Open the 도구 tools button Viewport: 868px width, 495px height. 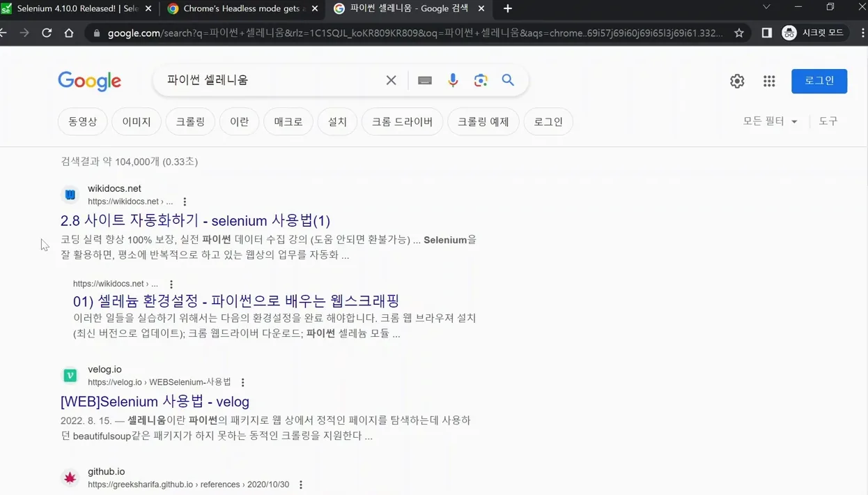point(828,121)
